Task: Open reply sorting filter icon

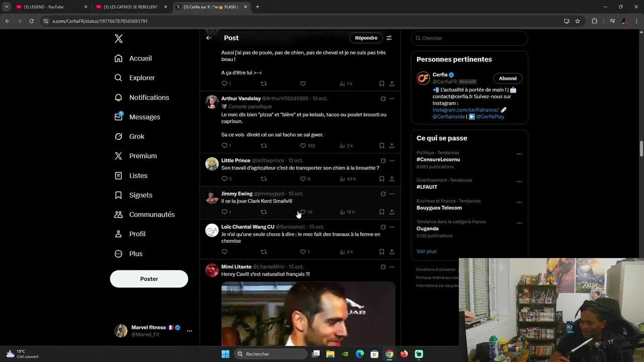Action: 389,38
